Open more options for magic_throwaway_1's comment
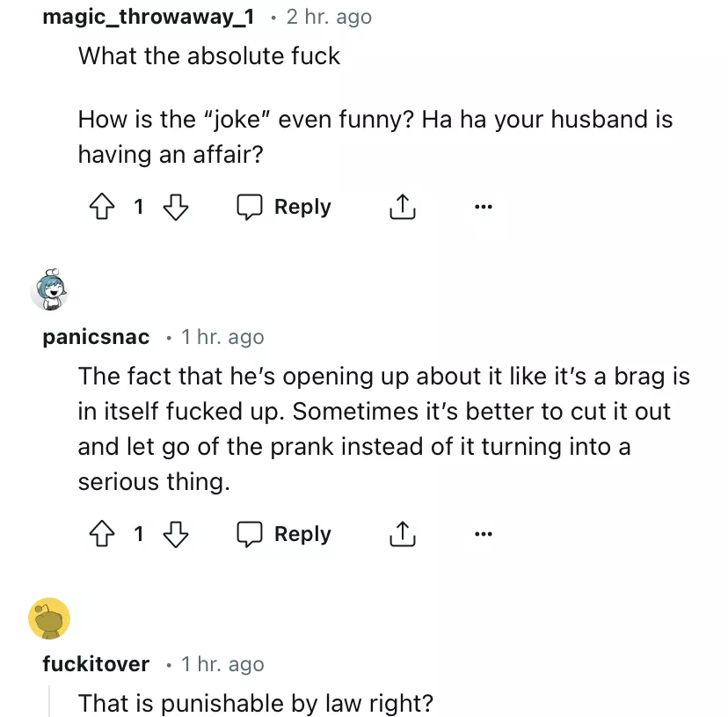 pyautogui.click(x=484, y=208)
